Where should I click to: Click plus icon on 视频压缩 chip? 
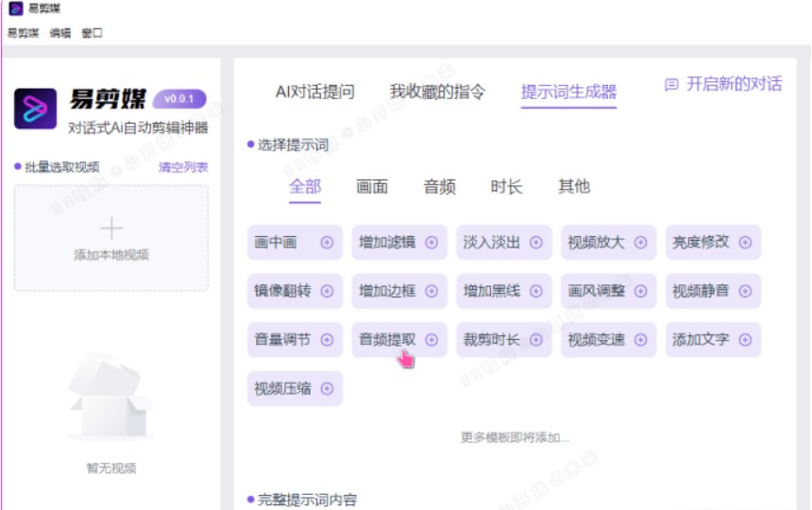point(327,388)
